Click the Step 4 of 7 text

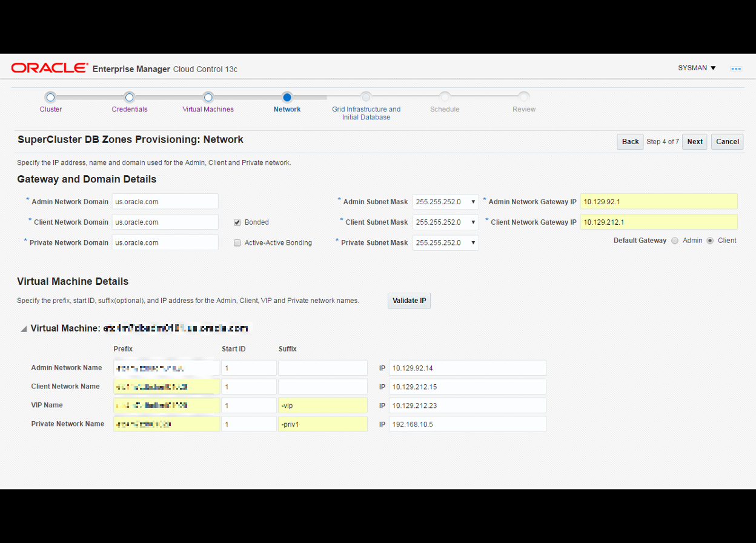click(663, 142)
